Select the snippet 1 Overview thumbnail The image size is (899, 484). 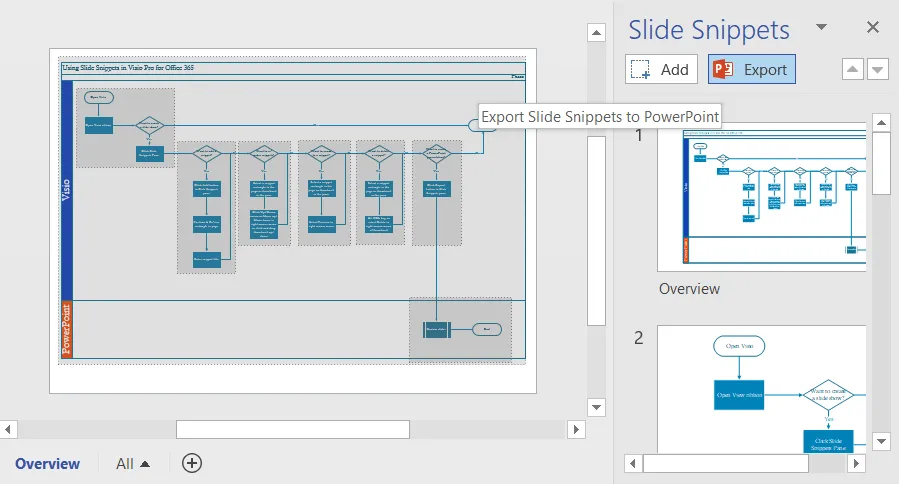coord(761,199)
